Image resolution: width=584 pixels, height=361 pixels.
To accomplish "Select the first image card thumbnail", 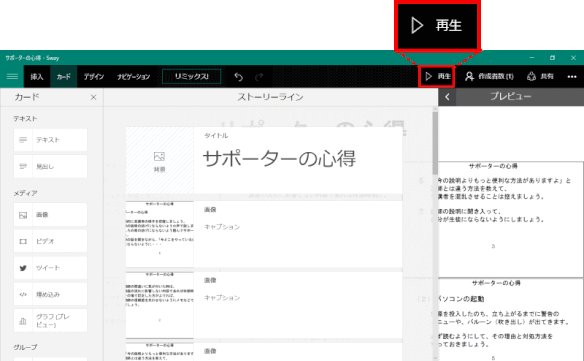I will (x=159, y=234).
